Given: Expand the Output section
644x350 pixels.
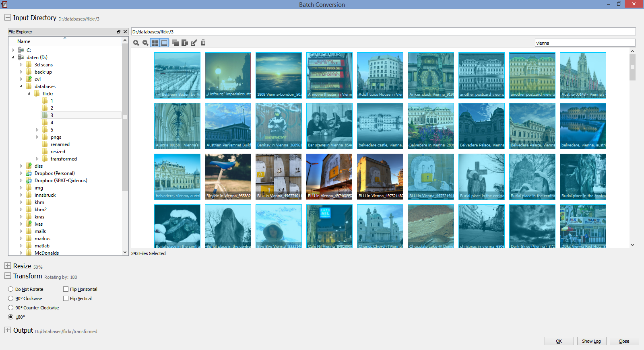Looking at the screenshot, I should [7, 330].
